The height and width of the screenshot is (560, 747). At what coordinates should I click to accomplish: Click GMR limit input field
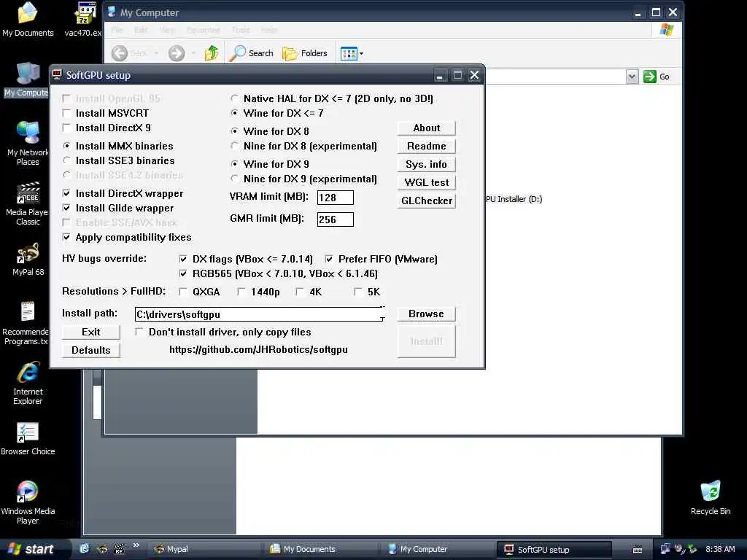336,219
